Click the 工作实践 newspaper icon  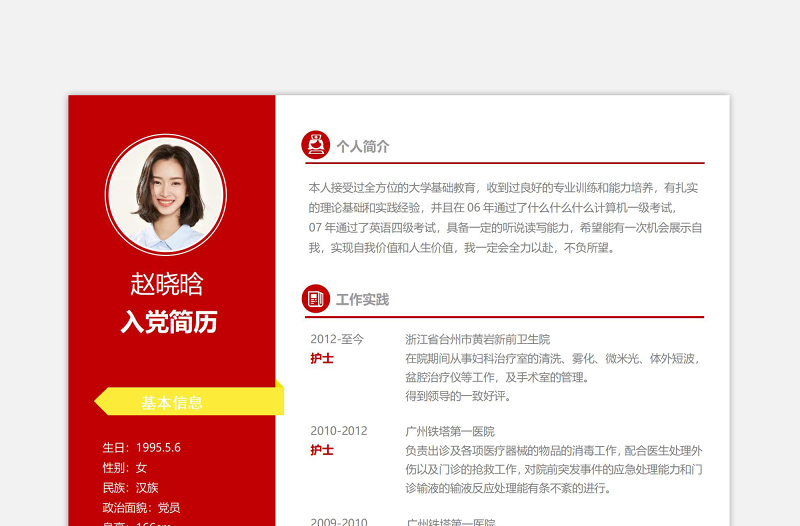tap(316, 298)
